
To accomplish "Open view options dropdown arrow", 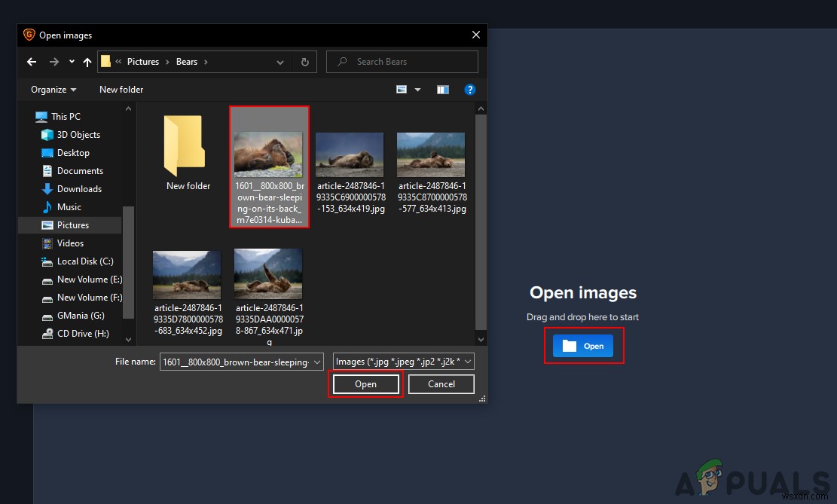I will click(417, 90).
